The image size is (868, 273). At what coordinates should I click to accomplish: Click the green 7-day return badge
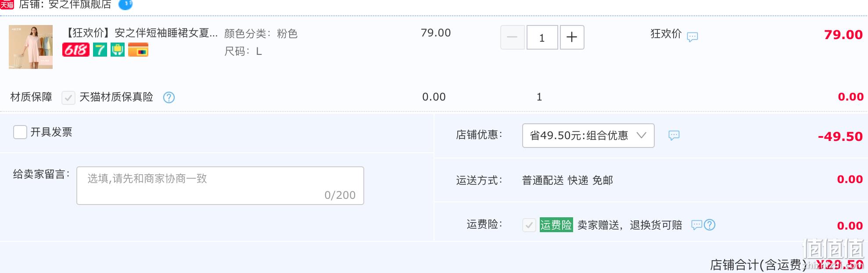[x=100, y=50]
